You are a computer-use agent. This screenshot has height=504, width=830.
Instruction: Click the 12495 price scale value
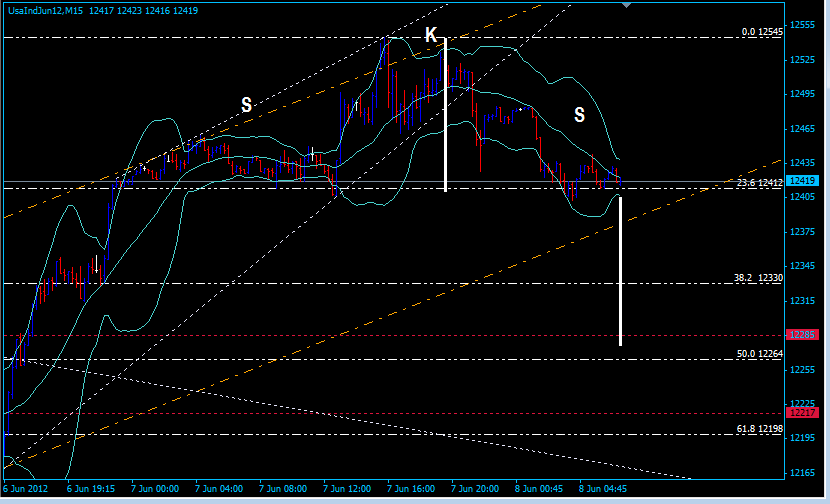(x=802, y=94)
